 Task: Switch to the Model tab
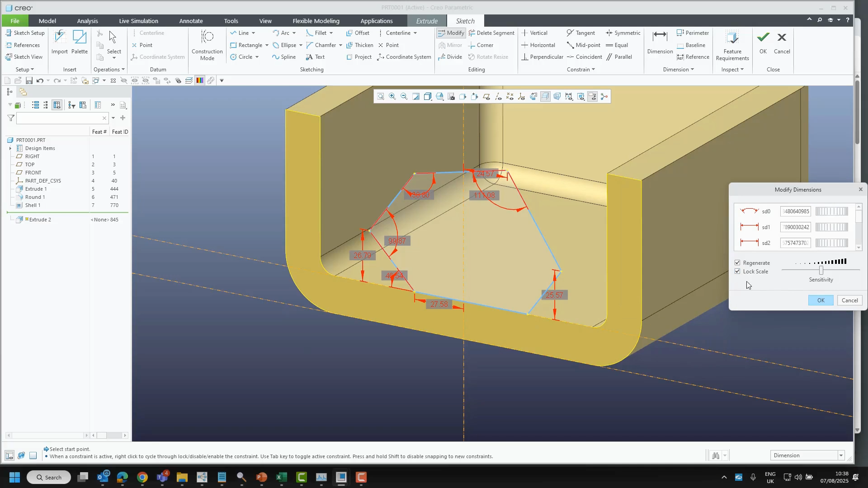click(47, 21)
